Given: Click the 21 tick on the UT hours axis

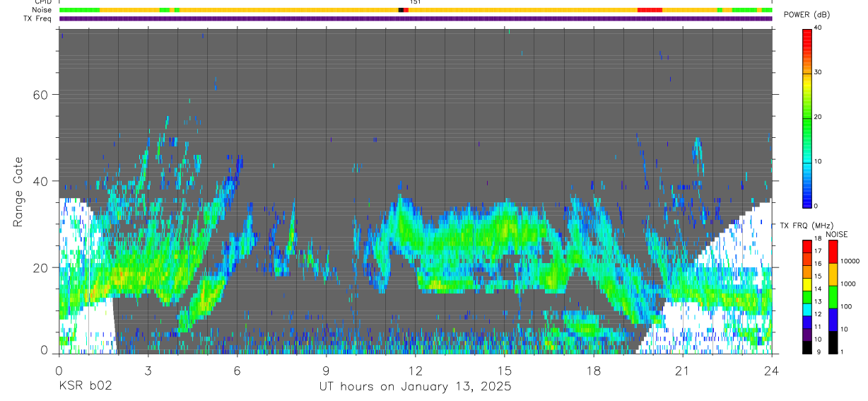Looking at the screenshot, I should click(x=683, y=370).
